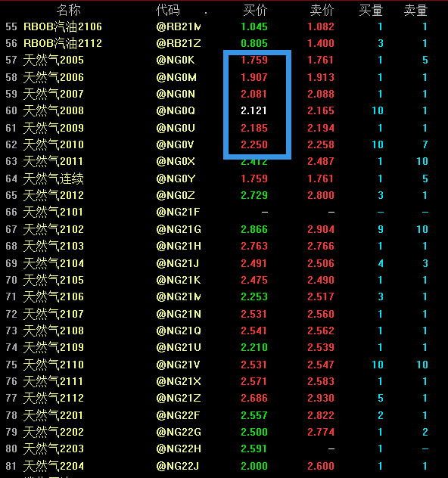448x478 pixels.
Task: Sort by the 卖价 column header
Action: (x=322, y=11)
